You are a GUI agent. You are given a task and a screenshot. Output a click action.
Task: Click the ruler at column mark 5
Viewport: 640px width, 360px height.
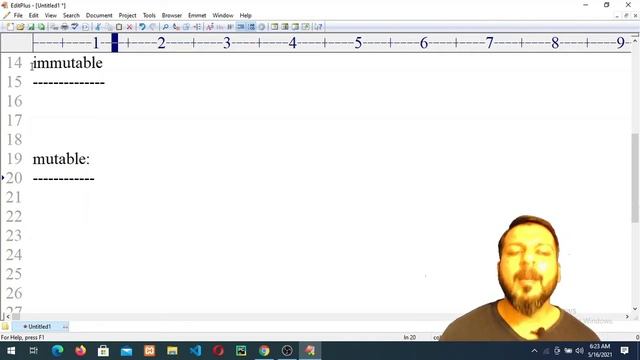[x=358, y=43]
